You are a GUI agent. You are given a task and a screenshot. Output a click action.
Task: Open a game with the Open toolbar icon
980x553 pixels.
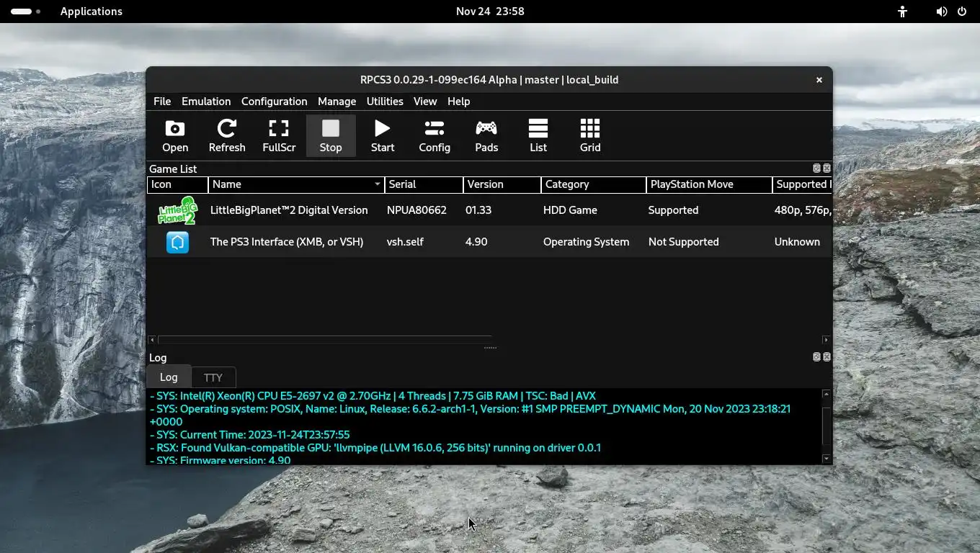point(175,135)
